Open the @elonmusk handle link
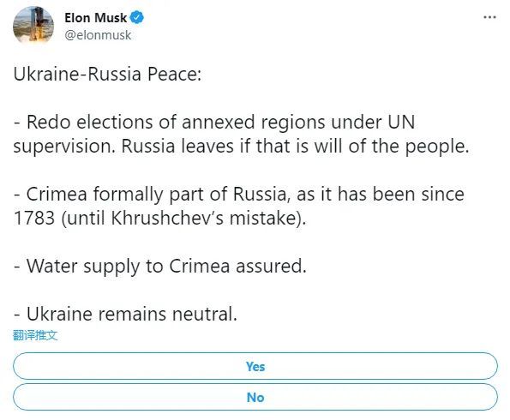 (98, 35)
